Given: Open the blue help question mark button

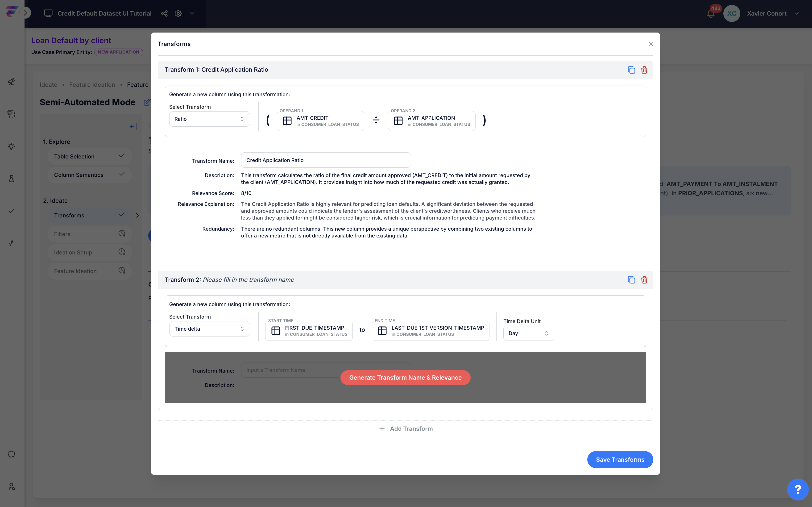Looking at the screenshot, I should pyautogui.click(x=798, y=489).
